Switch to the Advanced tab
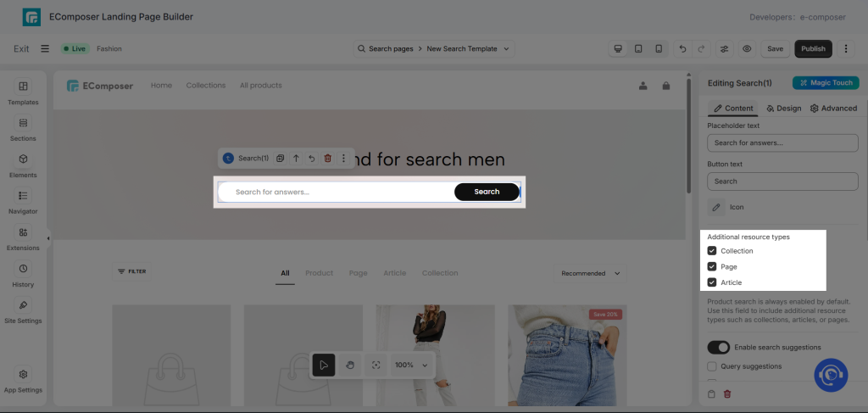This screenshot has height=413, width=868. pyautogui.click(x=833, y=109)
